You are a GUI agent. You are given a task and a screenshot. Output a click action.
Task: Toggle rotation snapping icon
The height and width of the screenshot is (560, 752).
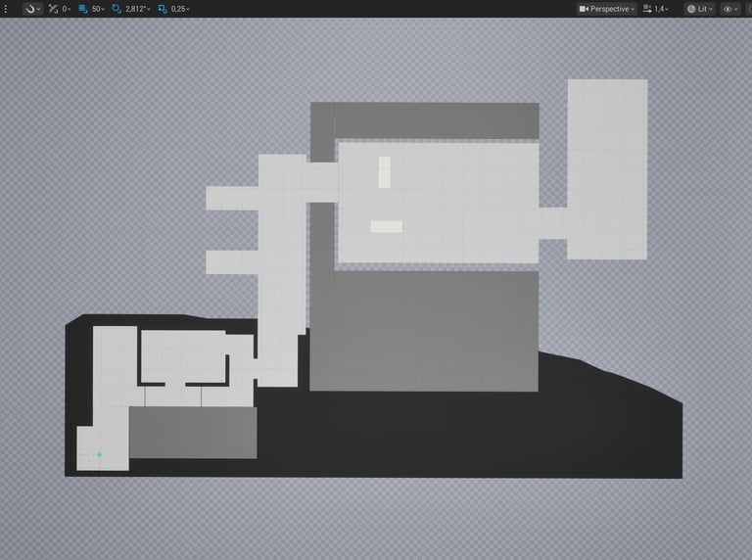click(x=117, y=9)
